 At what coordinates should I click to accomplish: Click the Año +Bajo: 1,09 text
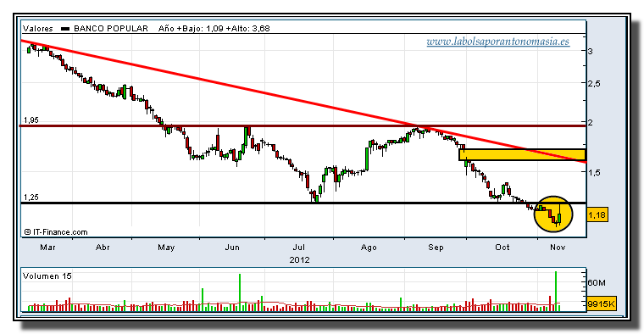pos(191,28)
